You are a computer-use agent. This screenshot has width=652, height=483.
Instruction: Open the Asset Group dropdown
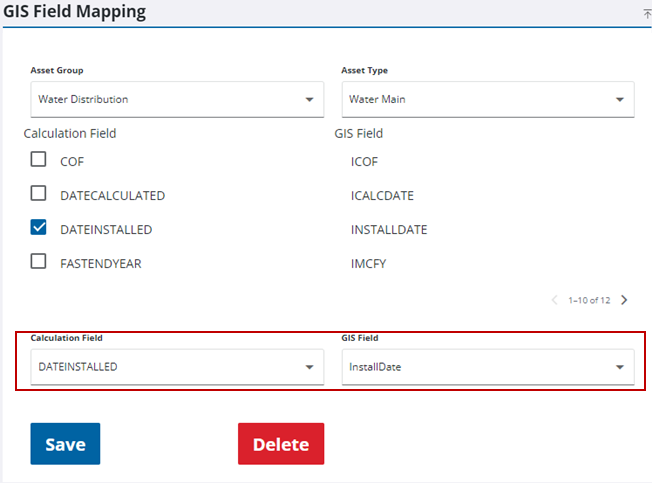click(176, 99)
